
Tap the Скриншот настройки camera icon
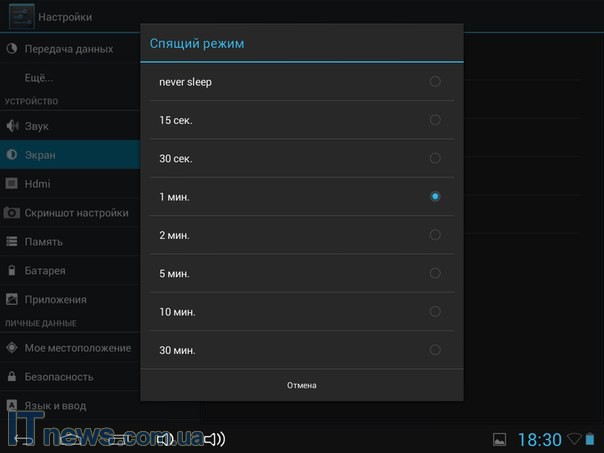[x=12, y=212]
